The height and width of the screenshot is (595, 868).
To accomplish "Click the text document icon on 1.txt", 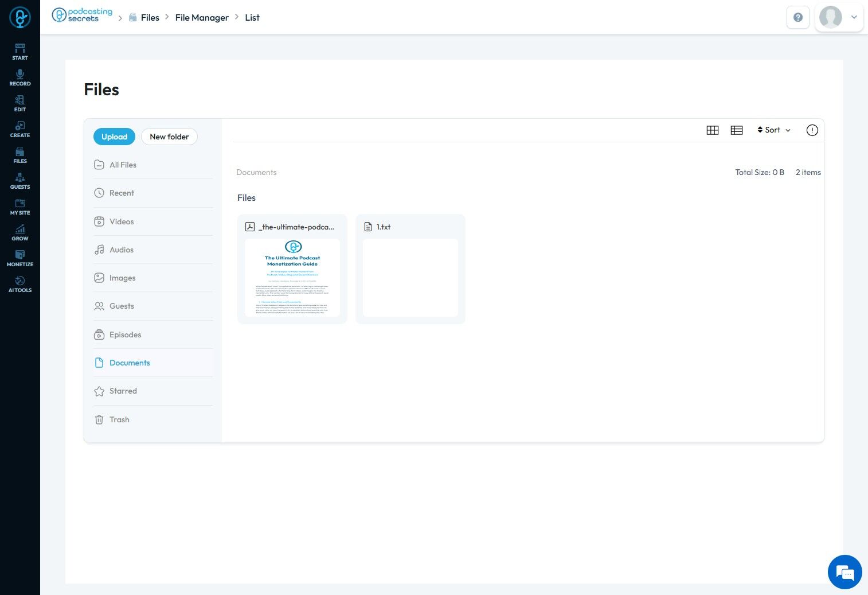I will tap(368, 227).
